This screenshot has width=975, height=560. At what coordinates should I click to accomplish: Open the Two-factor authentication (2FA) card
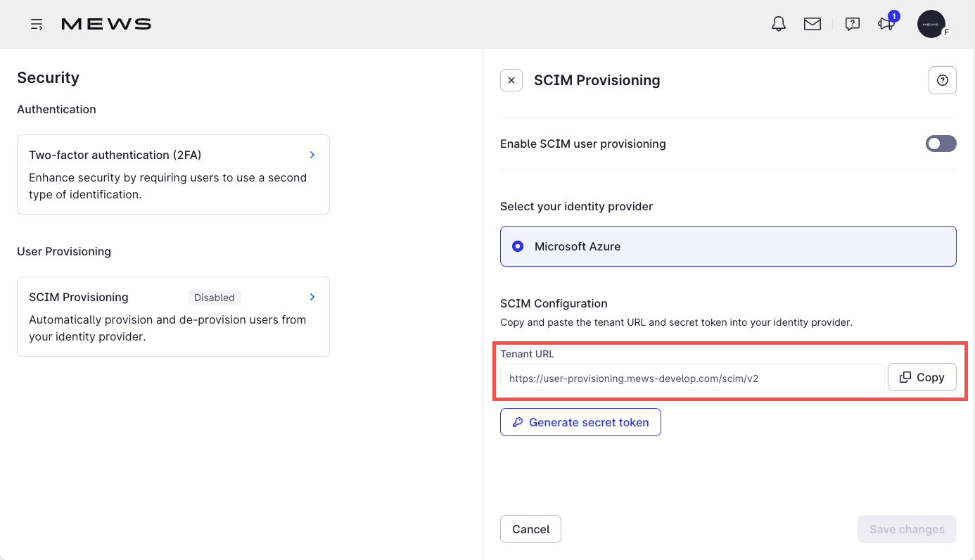(x=173, y=174)
